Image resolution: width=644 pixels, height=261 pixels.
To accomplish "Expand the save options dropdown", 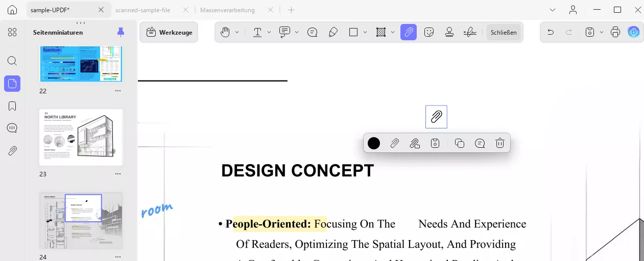I will pos(602,32).
